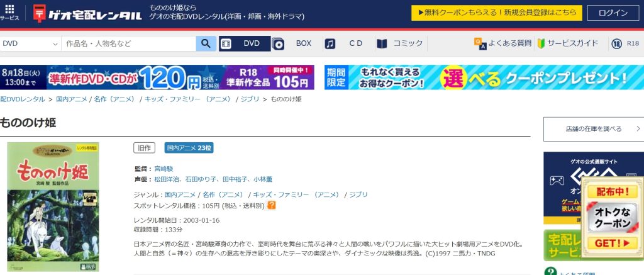Click the もののけ姫 DVD cover image

click(53, 207)
